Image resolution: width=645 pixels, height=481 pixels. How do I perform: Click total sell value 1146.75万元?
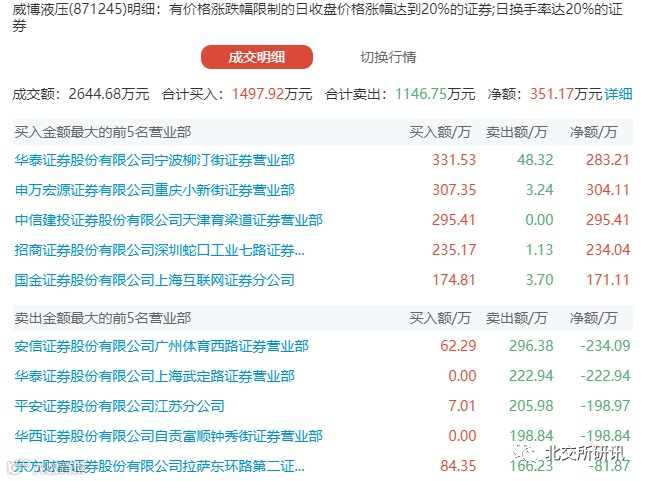[x=435, y=94]
